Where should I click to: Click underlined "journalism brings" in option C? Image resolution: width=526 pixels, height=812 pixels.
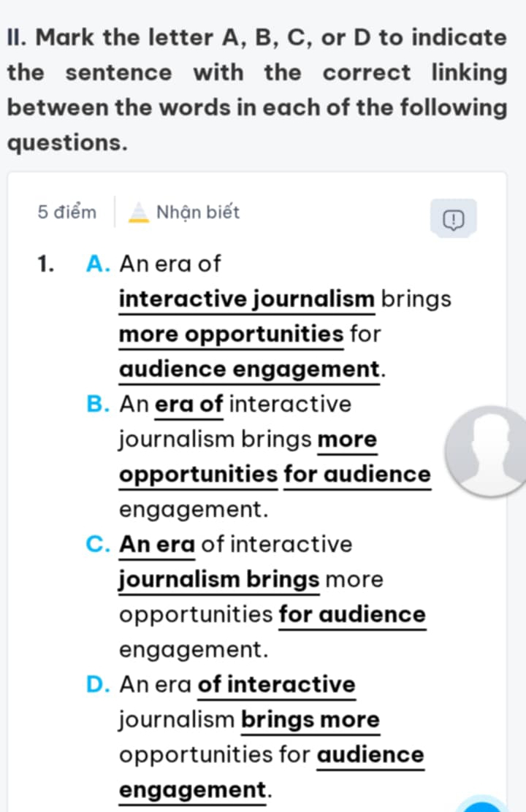click(x=219, y=580)
